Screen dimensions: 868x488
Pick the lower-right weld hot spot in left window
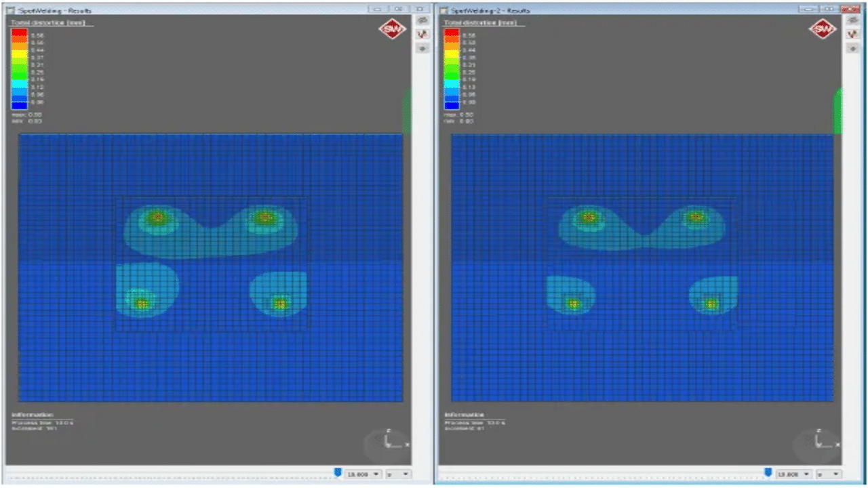[x=279, y=304]
